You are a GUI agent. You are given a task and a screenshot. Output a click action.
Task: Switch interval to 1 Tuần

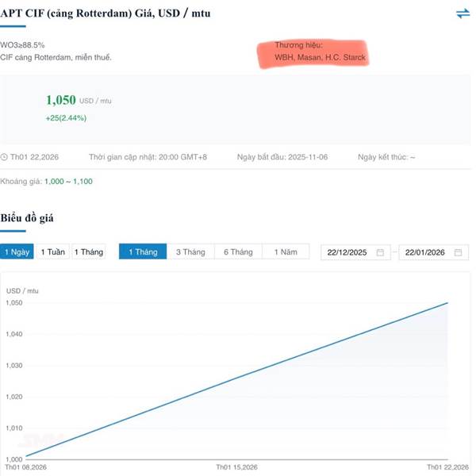[x=53, y=252]
